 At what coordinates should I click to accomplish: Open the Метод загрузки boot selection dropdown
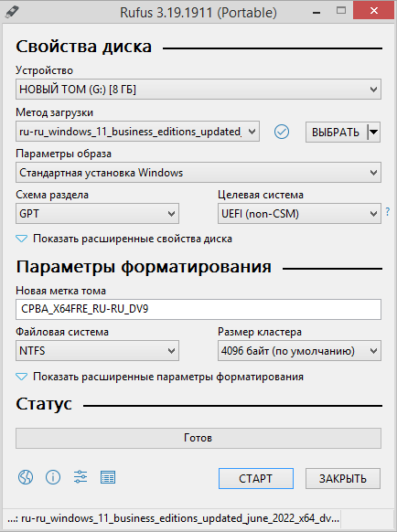tap(137, 132)
